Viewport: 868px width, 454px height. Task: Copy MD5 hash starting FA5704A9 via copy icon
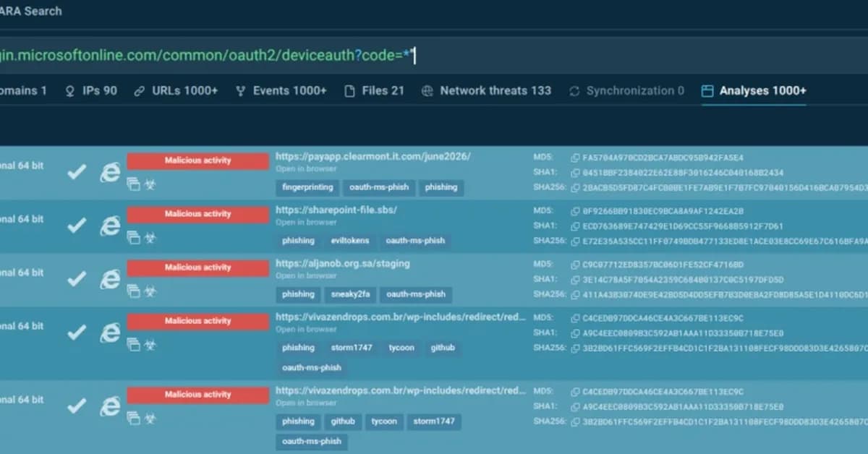575,158
